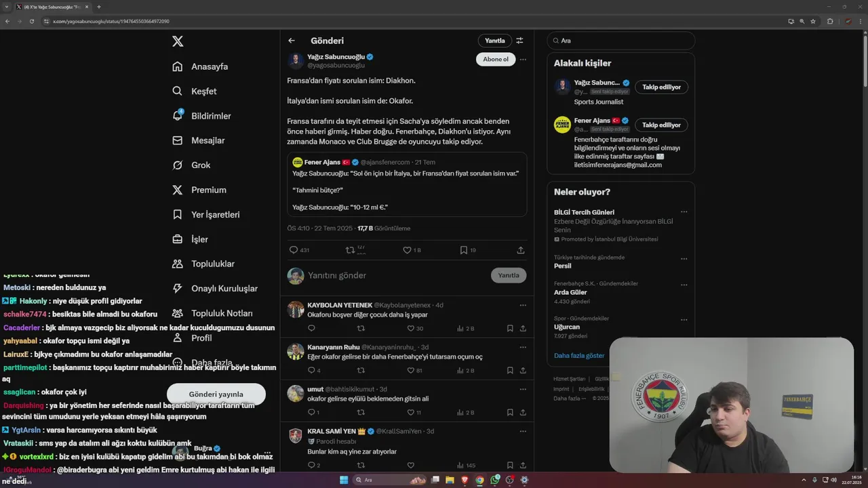Open the Windows Start menu

[344, 480]
